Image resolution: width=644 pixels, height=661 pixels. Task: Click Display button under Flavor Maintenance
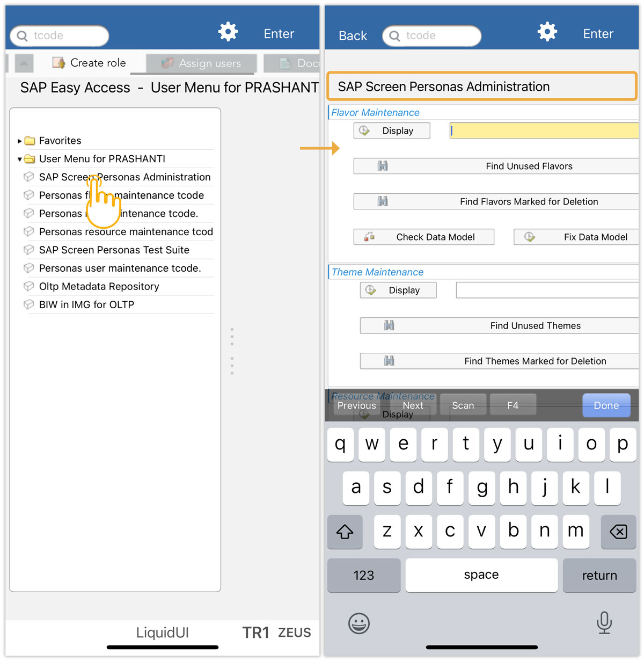click(x=392, y=131)
